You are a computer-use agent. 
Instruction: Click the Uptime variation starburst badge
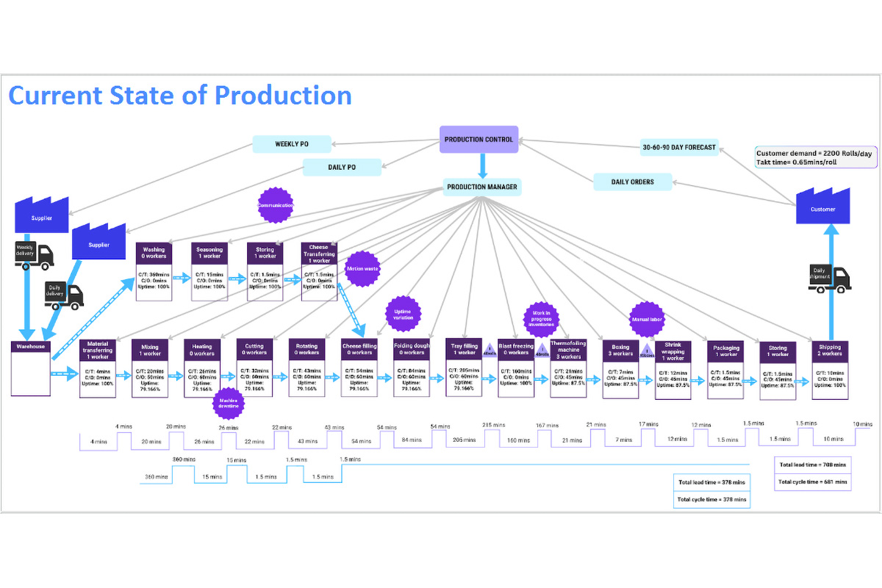[403, 314]
